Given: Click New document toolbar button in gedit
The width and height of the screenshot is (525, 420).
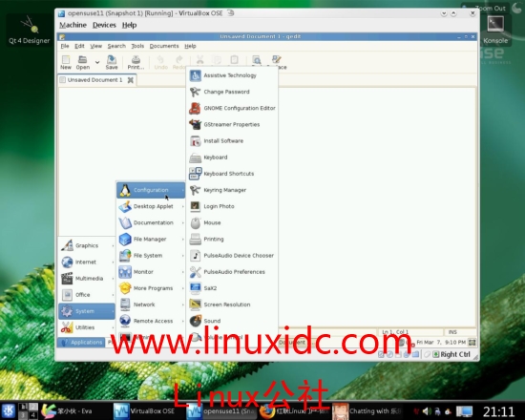Looking at the screenshot, I should 66,62.
